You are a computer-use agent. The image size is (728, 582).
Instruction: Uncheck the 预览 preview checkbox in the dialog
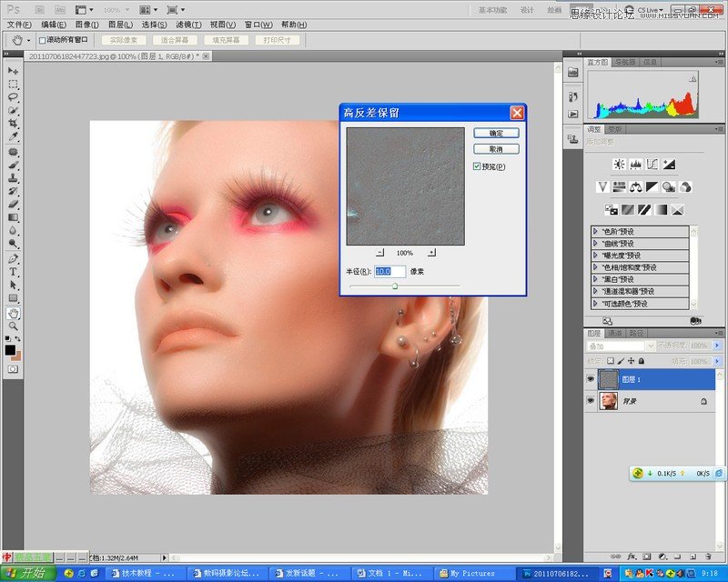click(x=476, y=166)
